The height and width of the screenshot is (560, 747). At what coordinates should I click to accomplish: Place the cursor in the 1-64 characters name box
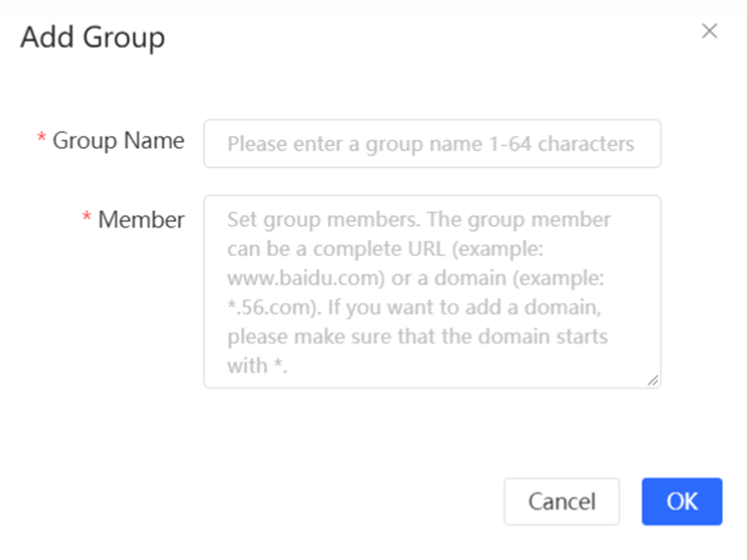(432, 144)
